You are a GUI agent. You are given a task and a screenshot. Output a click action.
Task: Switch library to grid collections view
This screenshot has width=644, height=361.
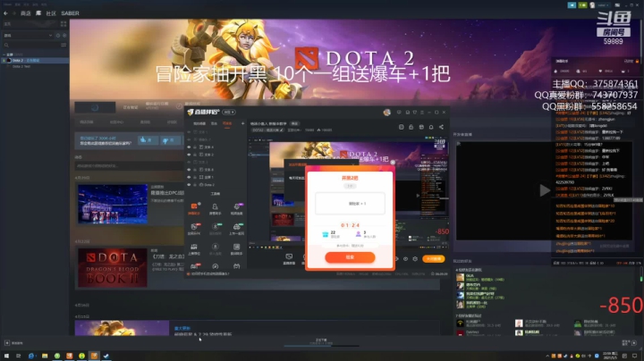[x=64, y=24]
